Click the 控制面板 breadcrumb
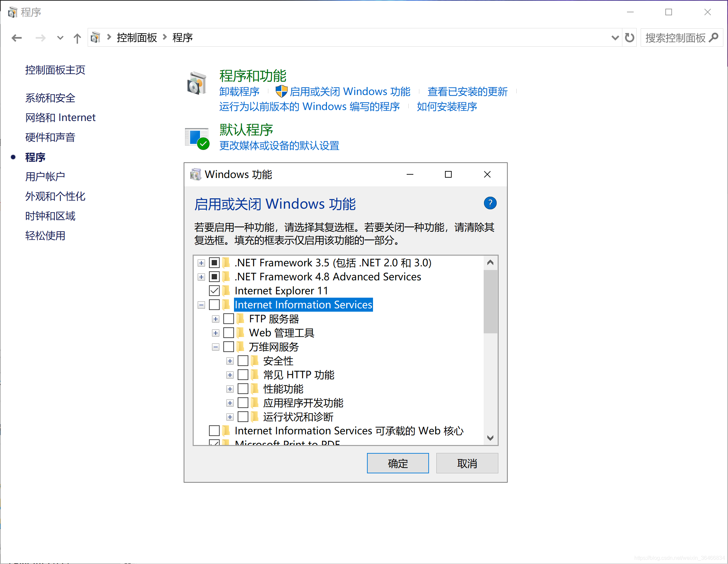 tap(137, 38)
